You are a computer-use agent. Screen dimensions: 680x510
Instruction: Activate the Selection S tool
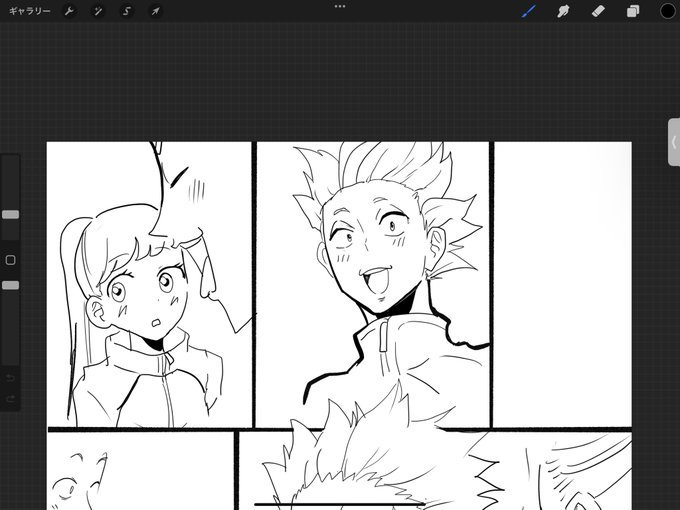(126, 11)
